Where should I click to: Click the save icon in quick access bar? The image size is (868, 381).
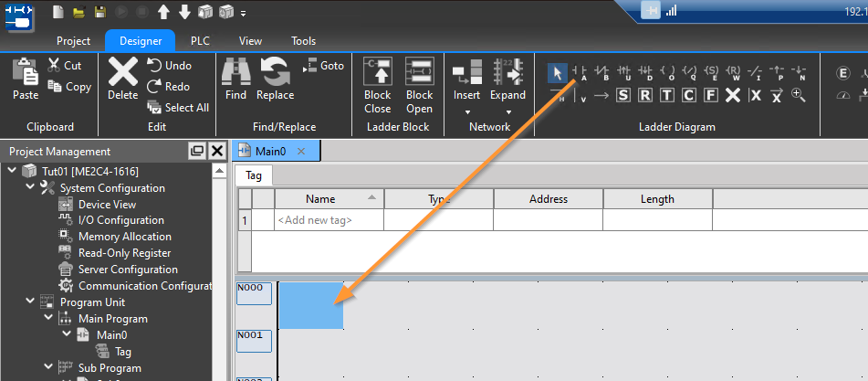click(99, 12)
